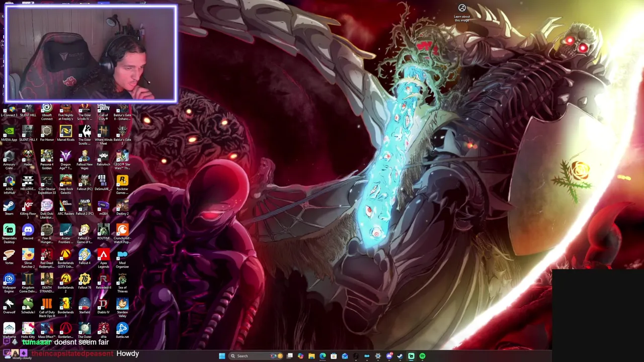The height and width of the screenshot is (362, 644).
Task: Launch Ubisoft Connect from the desktop
Action: (47, 112)
